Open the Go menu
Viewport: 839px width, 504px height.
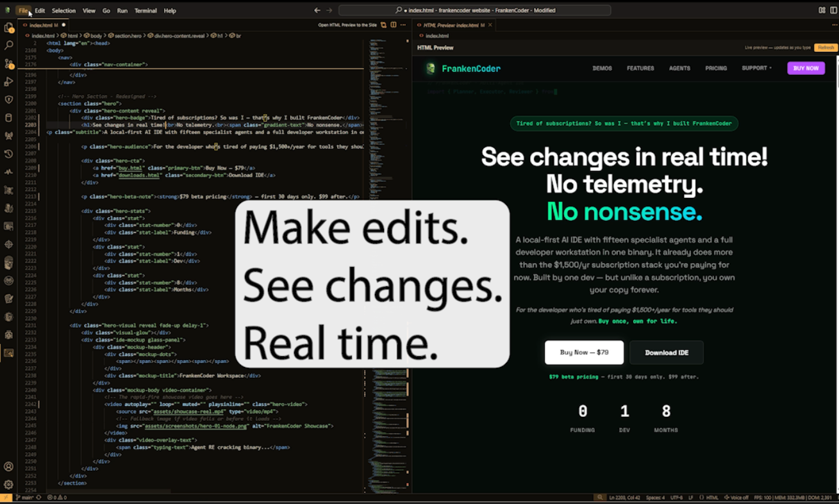106,11
